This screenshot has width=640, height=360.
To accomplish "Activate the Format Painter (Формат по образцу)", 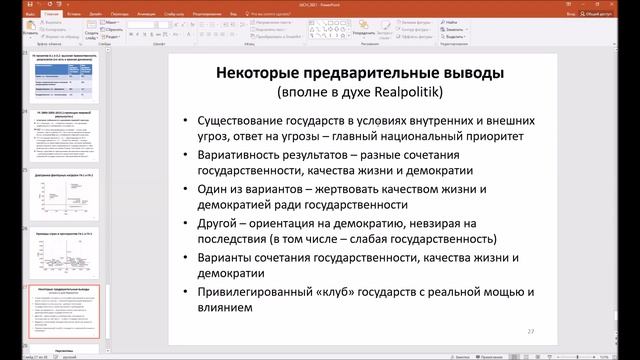I will click(x=60, y=37).
